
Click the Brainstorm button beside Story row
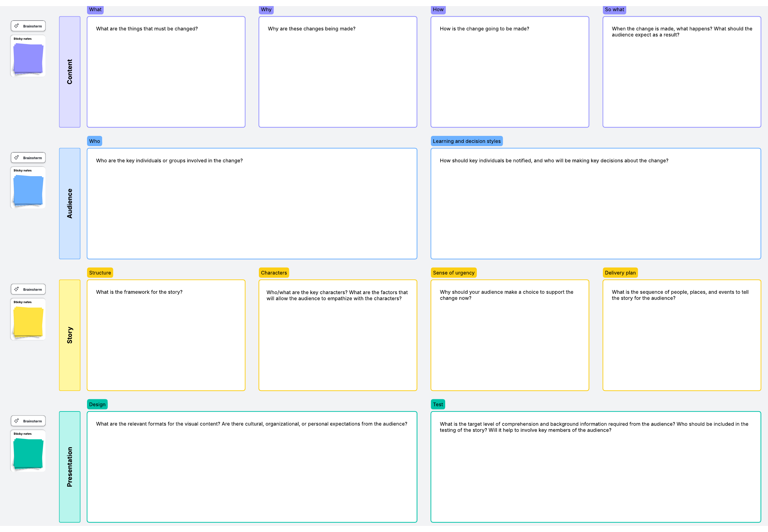28,289
